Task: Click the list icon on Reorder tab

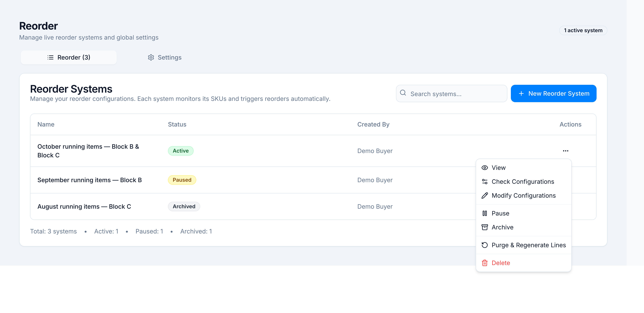Action: pyautogui.click(x=50, y=57)
